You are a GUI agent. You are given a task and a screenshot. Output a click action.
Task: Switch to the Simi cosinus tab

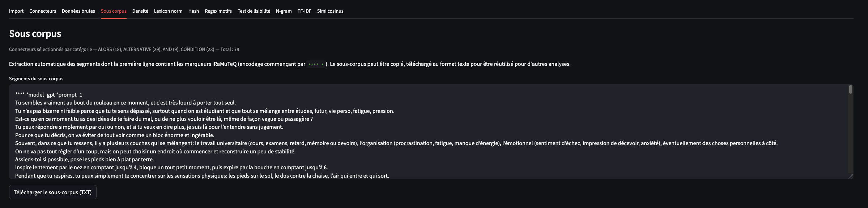[x=330, y=11]
